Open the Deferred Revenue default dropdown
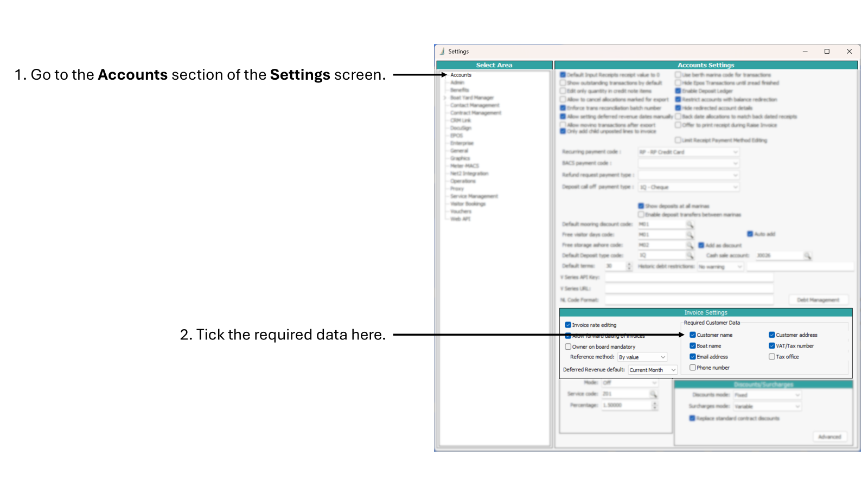 (x=653, y=370)
